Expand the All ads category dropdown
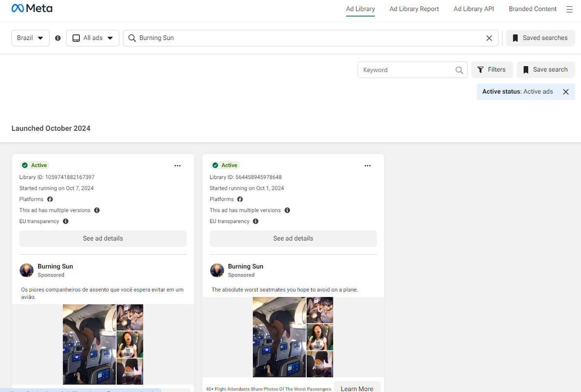The height and width of the screenshot is (392, 581). [93, 38]
